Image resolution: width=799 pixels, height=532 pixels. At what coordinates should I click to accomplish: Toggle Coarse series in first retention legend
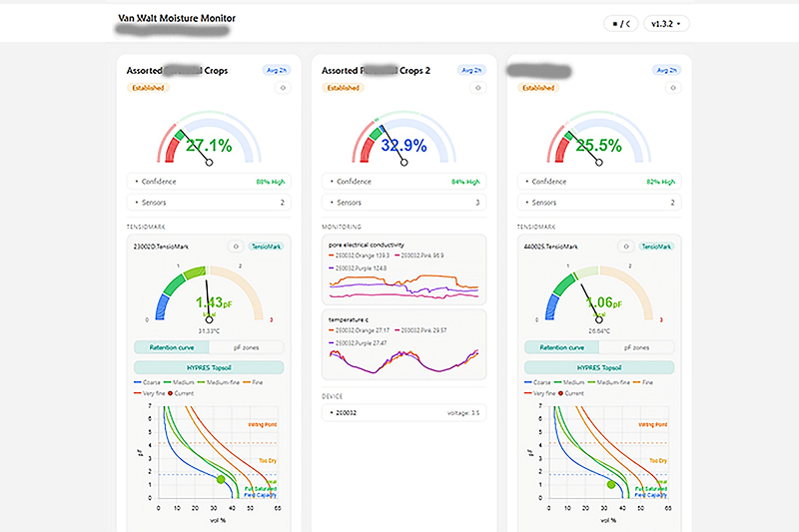pyautogui.click(x=147, y=382)
